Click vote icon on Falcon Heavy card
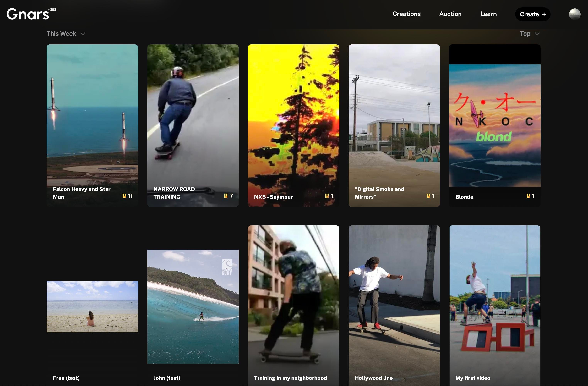Screen dimensions: 588x386 (x=124, y=196)
